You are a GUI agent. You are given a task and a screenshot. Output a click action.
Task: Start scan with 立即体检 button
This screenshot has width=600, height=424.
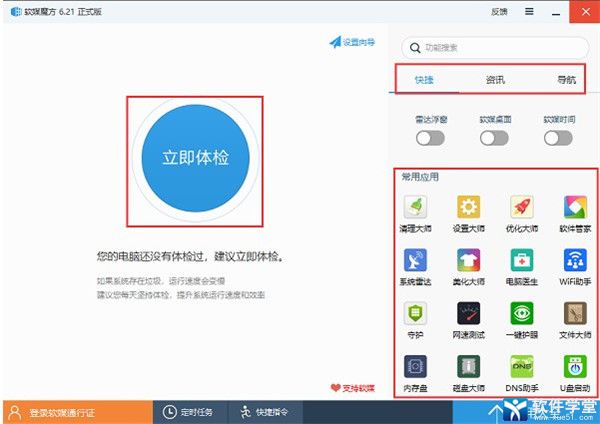196,158
